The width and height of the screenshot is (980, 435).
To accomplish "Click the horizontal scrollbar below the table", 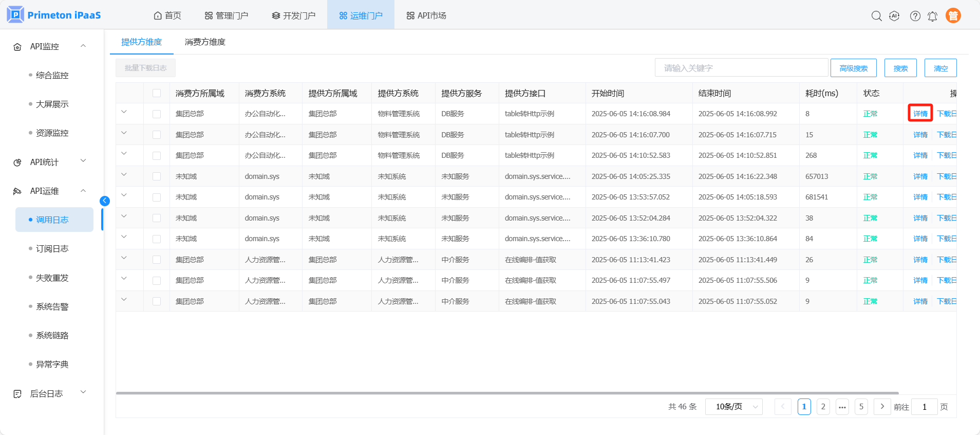I will [507, 393].
